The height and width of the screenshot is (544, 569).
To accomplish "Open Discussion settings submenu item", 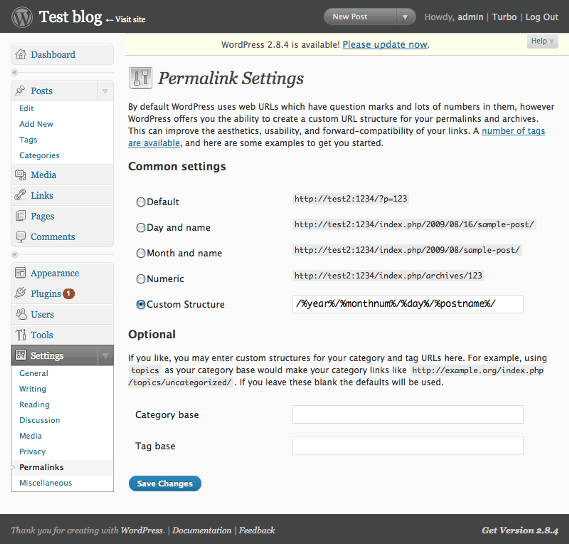I will [x=40, y=420].
